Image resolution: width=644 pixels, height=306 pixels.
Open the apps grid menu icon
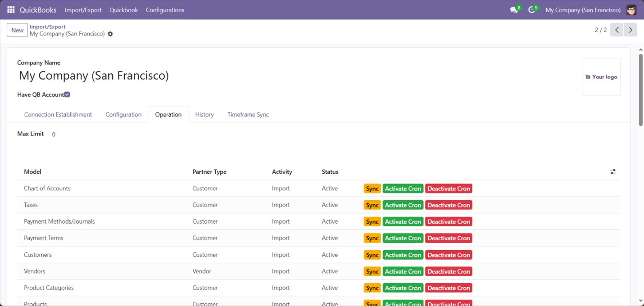(10, 9)
